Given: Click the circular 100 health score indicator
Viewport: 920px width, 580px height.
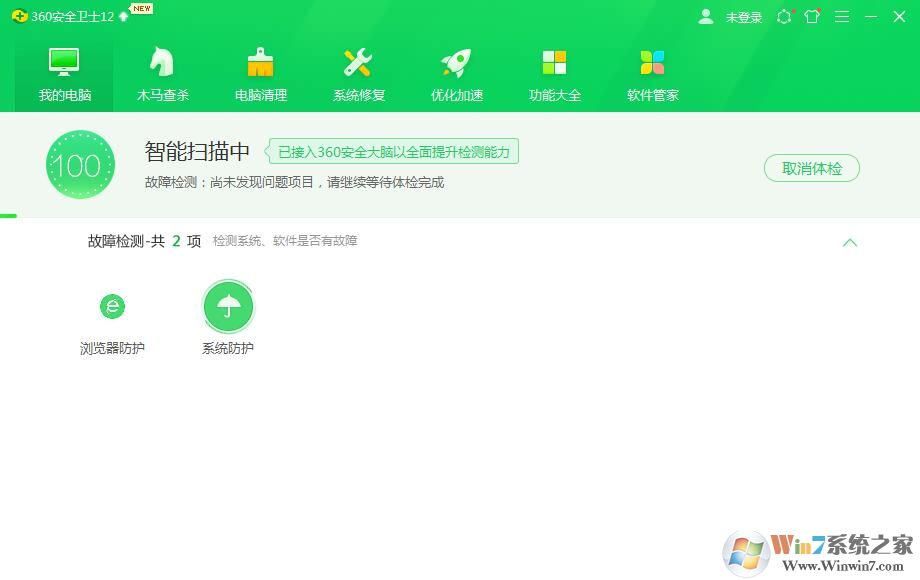Looking at the screenshot, I should (80, 164).
